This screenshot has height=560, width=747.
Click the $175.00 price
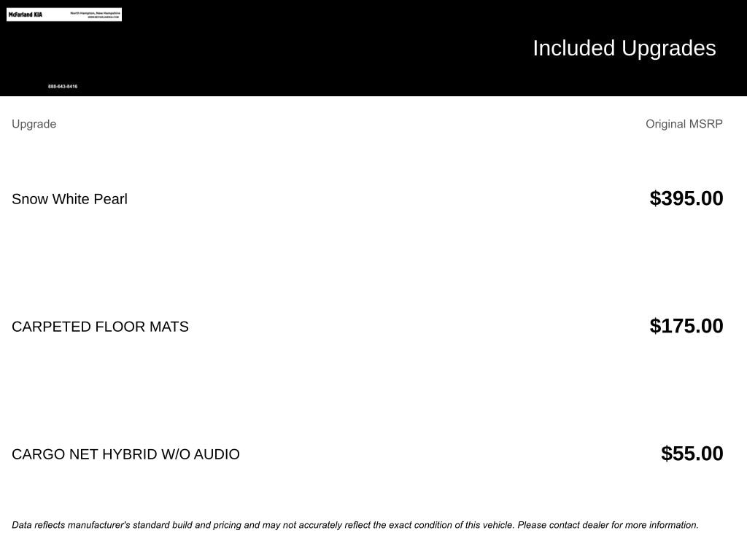tap(686, 326)
